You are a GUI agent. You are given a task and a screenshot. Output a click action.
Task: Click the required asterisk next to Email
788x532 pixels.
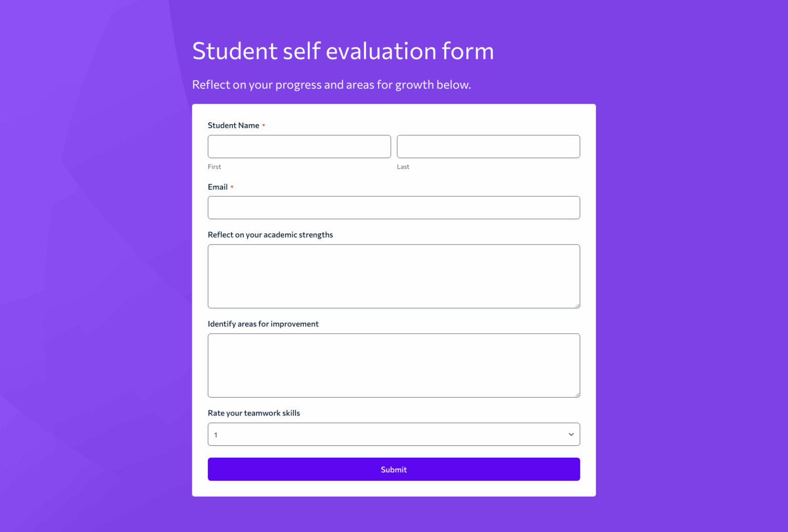click(231, 187)
